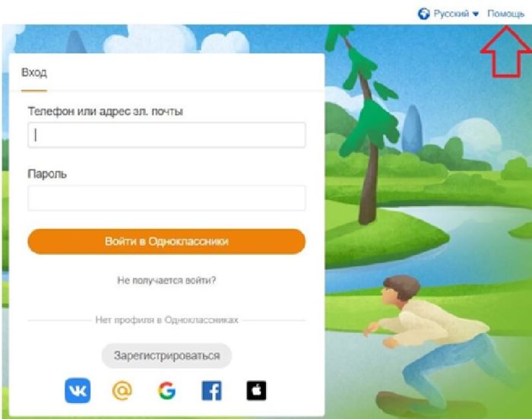Focus the phone or email field
This screenshot has width=532, height=419.
click(x=166, y=135)
